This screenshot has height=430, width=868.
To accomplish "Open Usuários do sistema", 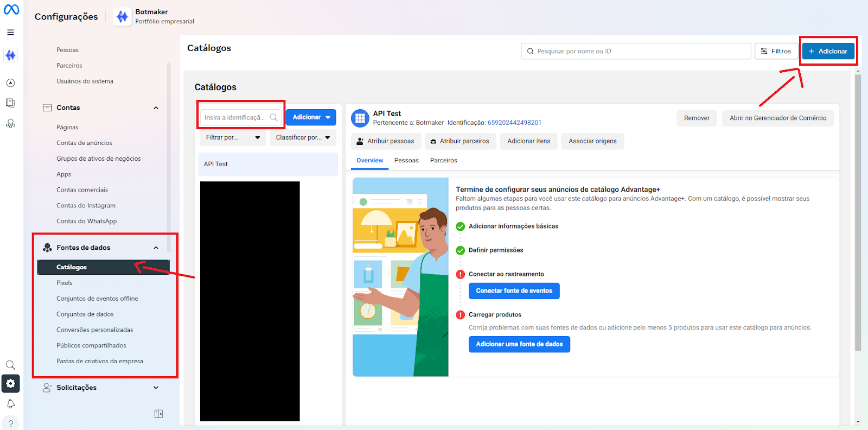I will pyautogui.click(x=85, y=81).
